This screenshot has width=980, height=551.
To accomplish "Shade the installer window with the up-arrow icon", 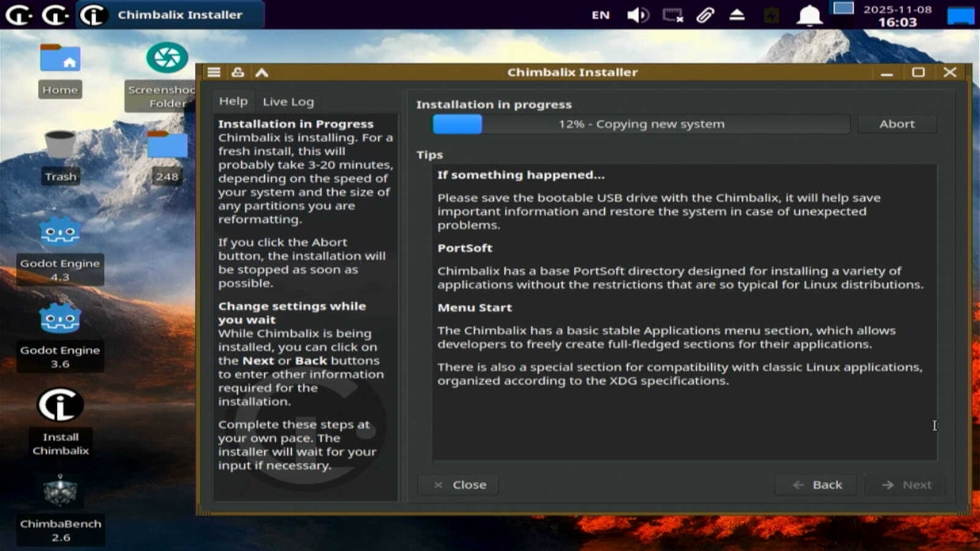I will point(262,72).
